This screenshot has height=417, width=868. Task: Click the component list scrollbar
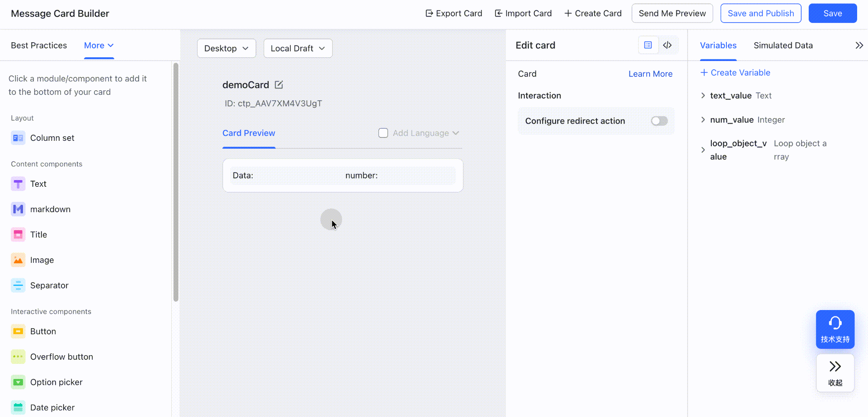[176, 182]
